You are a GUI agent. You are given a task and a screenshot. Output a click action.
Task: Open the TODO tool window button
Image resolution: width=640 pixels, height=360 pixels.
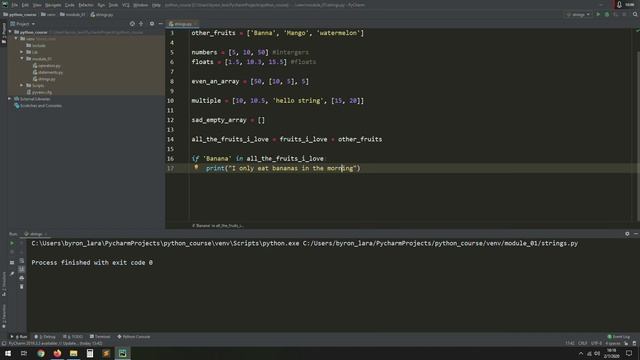point(73,337)
